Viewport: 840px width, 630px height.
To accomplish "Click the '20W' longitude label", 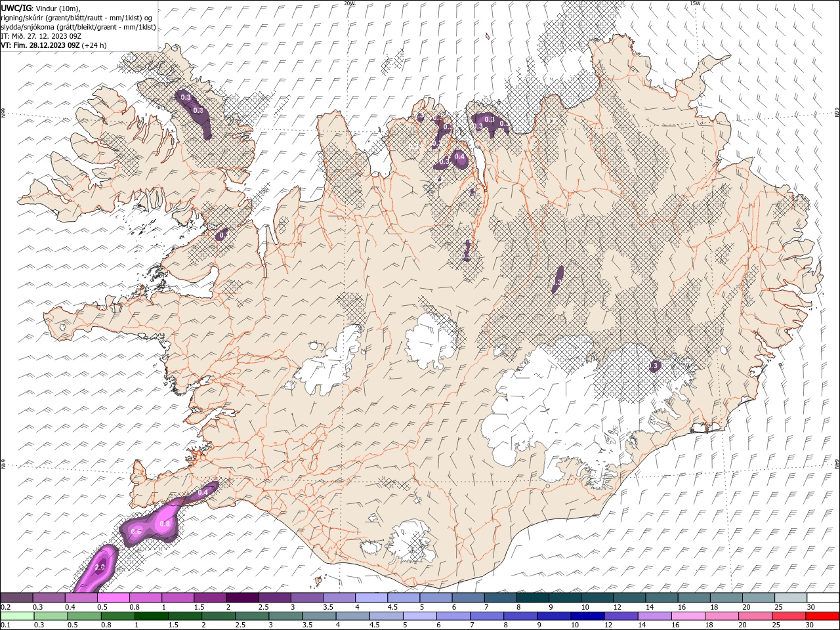I will [x=349, y=3].
